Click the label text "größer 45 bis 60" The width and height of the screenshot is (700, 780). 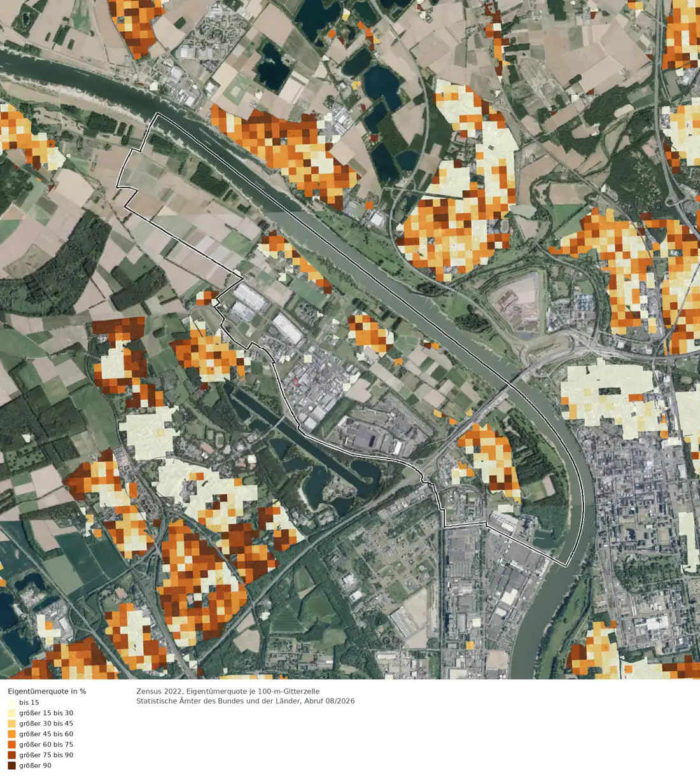coord(46,734)
